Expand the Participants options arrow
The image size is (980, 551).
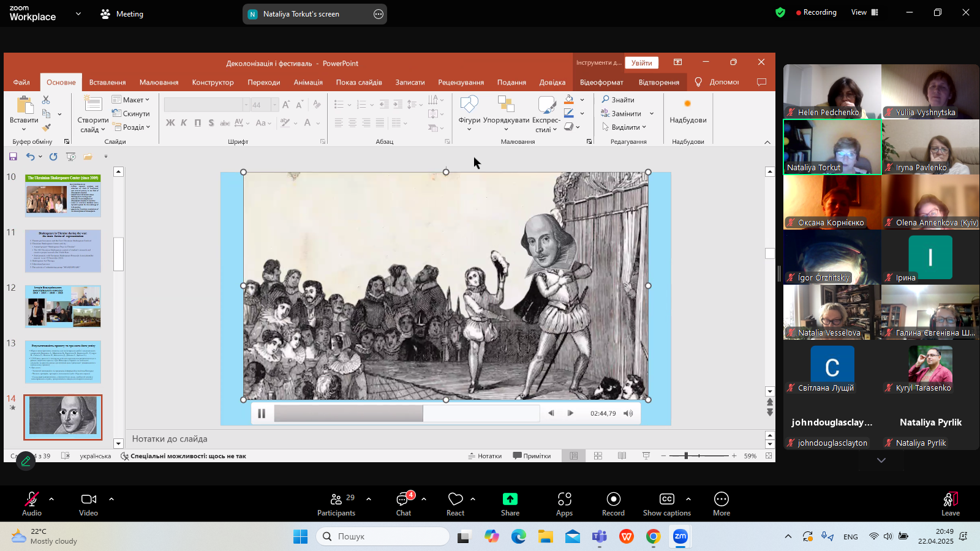(369, 499)
